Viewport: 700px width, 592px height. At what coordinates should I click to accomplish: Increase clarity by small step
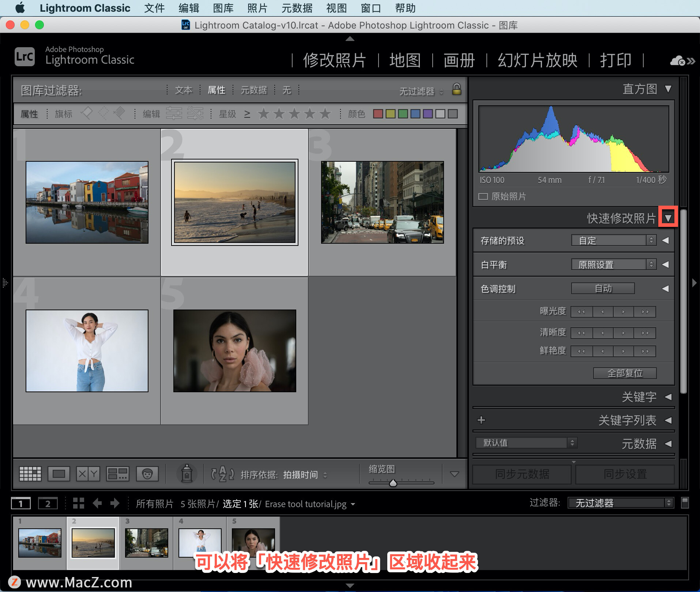pyautogui.click(x=624, y=333)
